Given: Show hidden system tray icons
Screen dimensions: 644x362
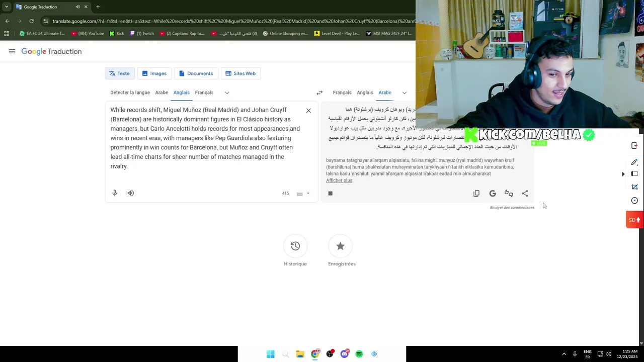Looking at the screenshot, I should click(x=564, y=354).
